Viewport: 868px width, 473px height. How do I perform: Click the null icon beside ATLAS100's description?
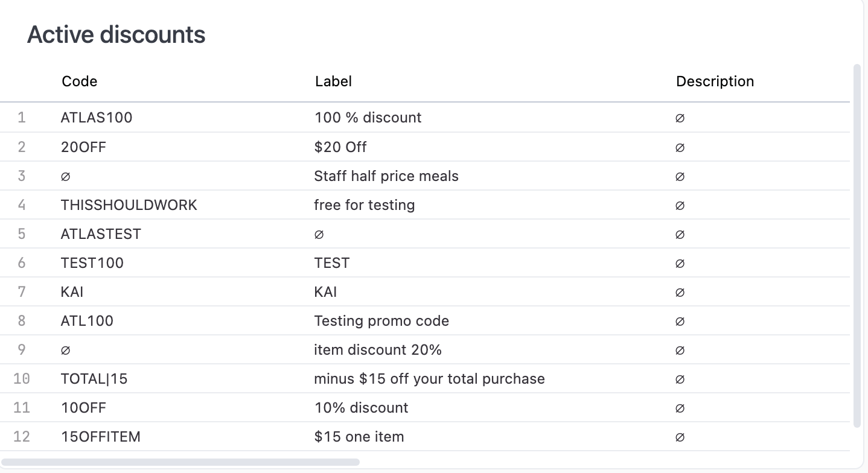tap(680, 118)
